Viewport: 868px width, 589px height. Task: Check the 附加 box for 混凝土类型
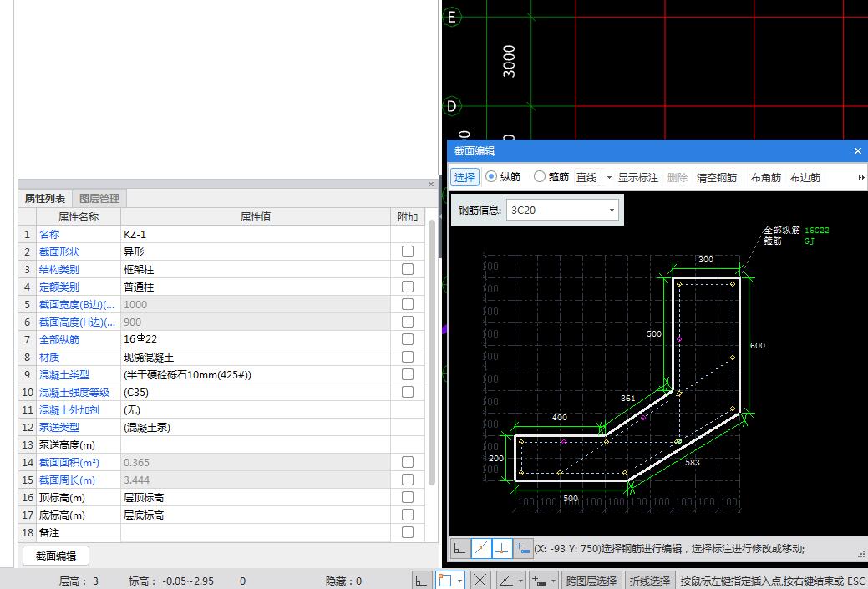pos(408,374)
